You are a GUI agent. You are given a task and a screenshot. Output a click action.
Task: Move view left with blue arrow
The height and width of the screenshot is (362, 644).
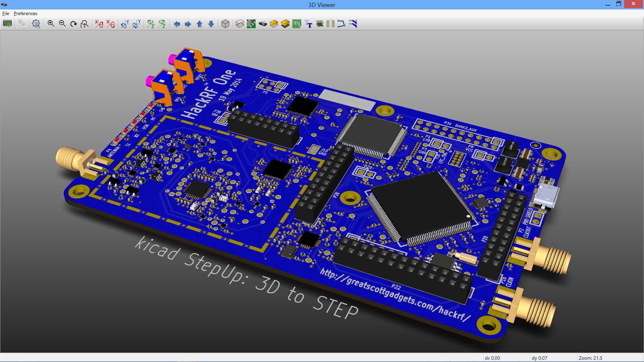click(177, 24)
